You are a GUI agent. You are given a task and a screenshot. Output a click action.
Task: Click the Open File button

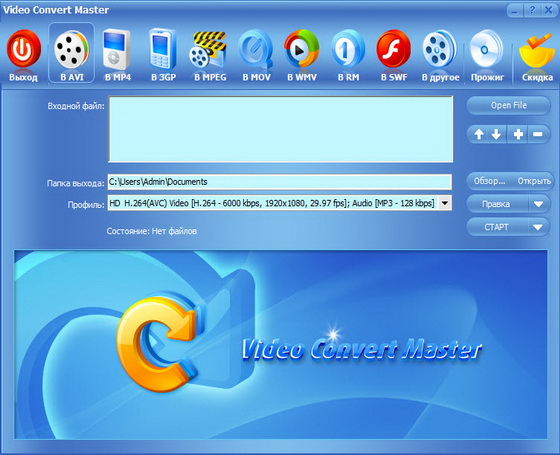point(509,105)
